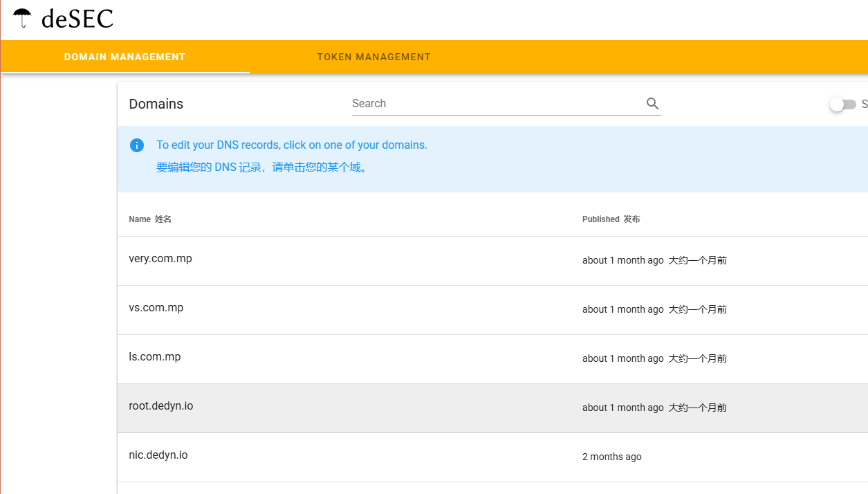Click the Domains table heading

(x=156, y=104)
